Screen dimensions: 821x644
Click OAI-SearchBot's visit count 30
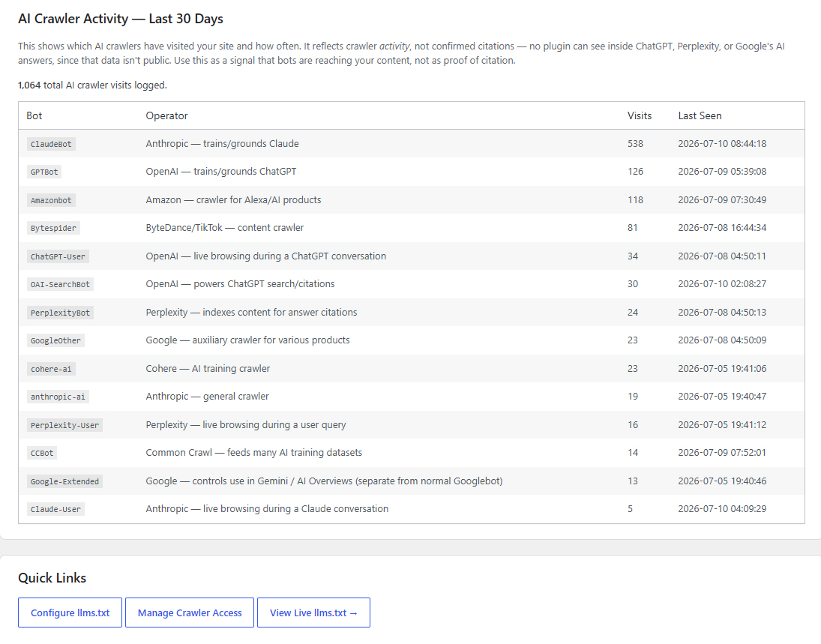click(x=633, y=284)
